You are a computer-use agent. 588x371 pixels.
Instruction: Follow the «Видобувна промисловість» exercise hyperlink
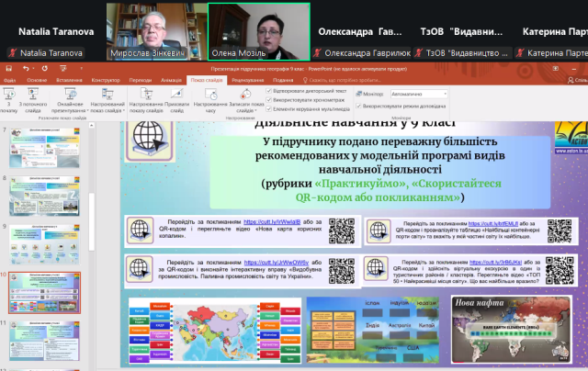click(x=277, y=263)
